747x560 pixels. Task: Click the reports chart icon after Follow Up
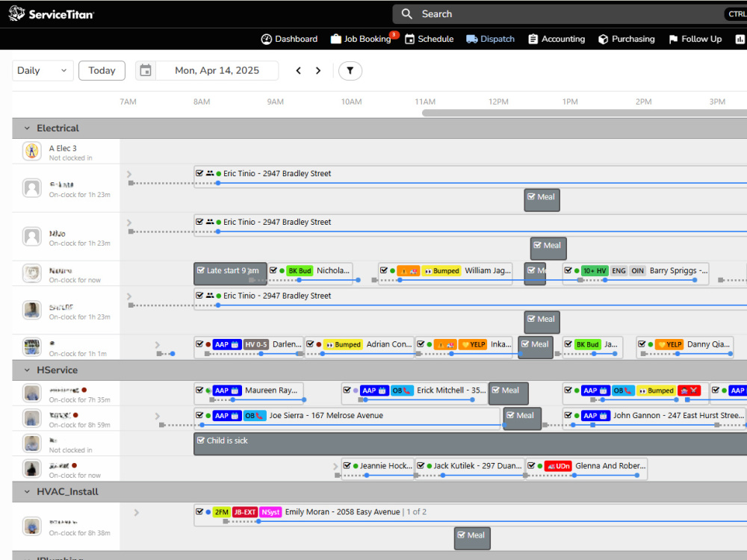740,39
